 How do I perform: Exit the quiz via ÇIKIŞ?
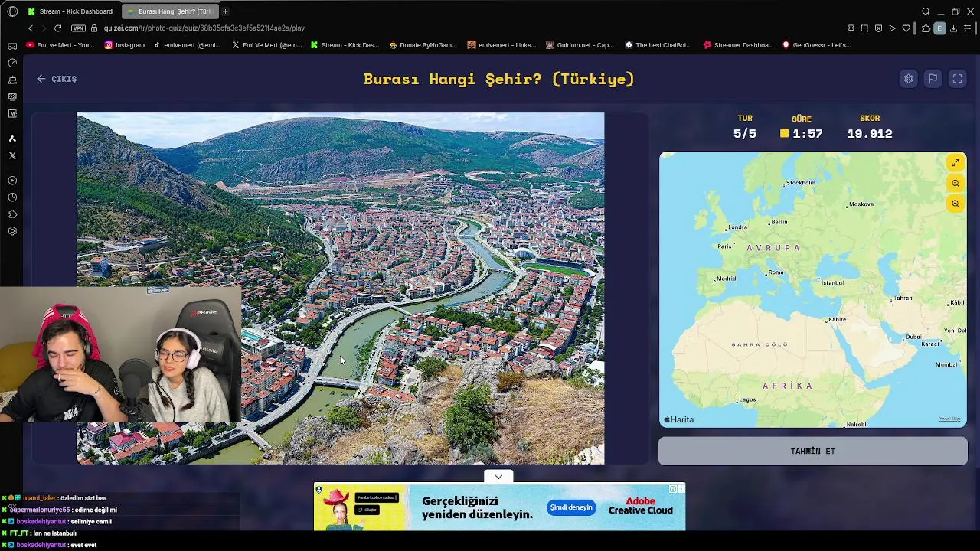[57, 79]
